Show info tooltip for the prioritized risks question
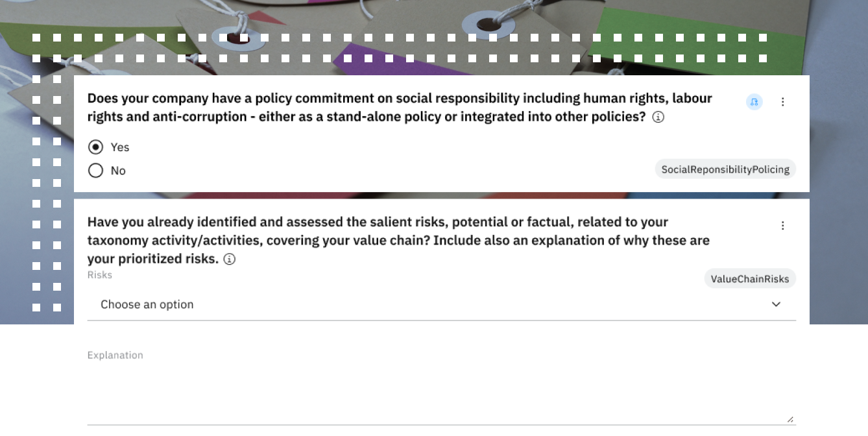Image resolution: width=868 pixels, height=436 pixels. pyautogui.click(x=230, y=260)
